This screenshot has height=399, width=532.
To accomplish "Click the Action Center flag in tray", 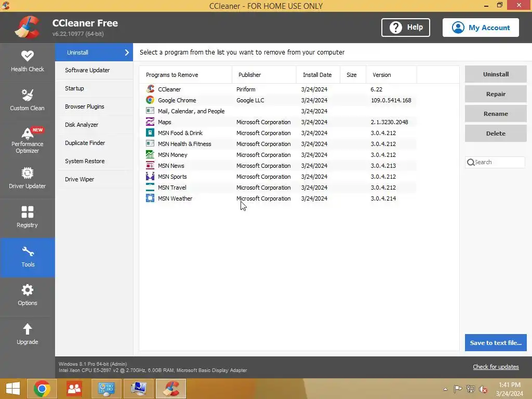I will (x=458, y=389).
